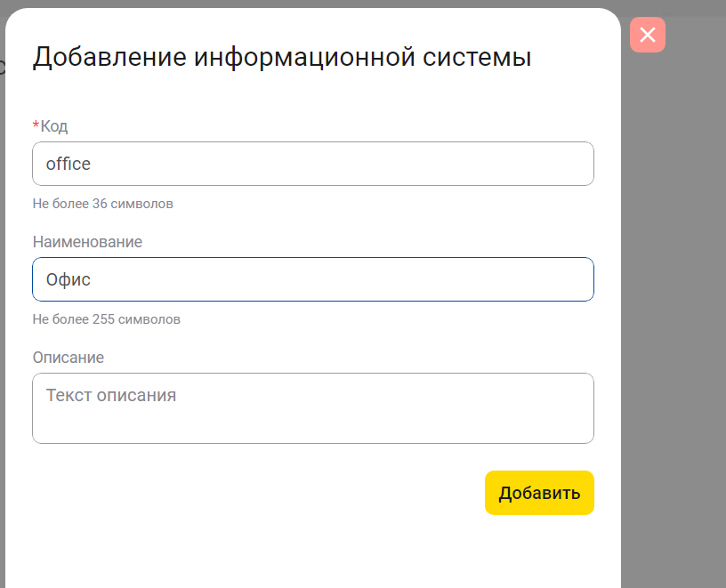Click the "Не более 36 символов" hint

(x=102, y=204)
